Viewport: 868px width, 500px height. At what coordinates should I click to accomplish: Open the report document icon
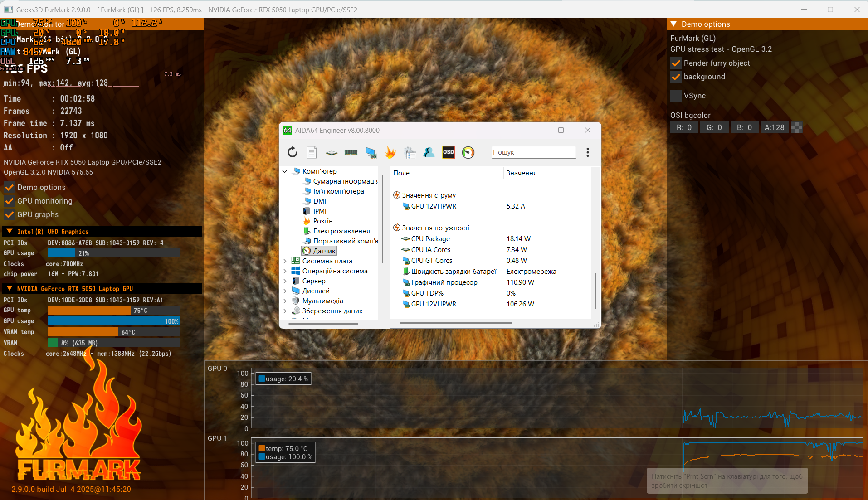pyautogui.click(x=312, y=152)
